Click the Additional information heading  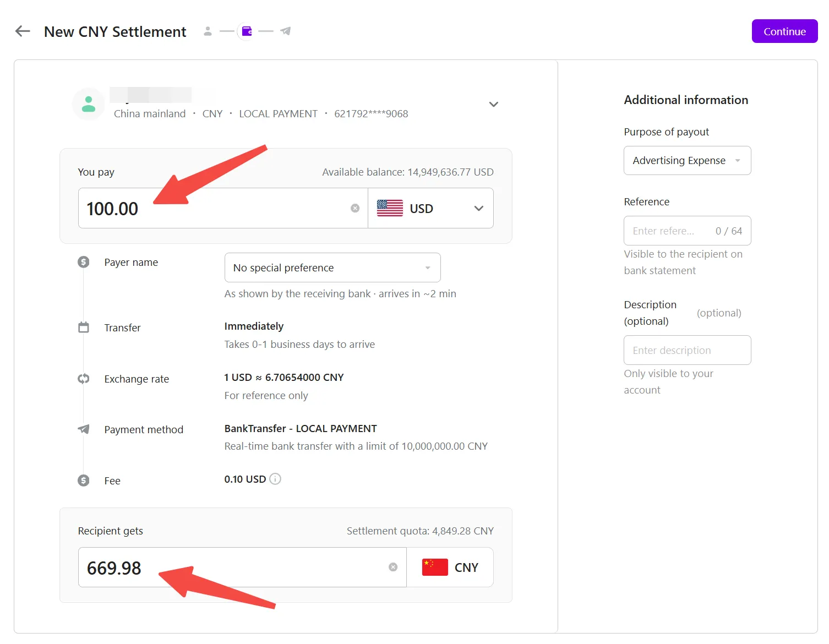[686, 100]
